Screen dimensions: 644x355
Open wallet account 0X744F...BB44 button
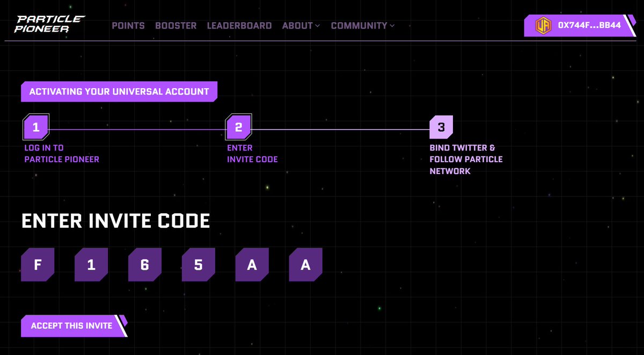(580, 25)
